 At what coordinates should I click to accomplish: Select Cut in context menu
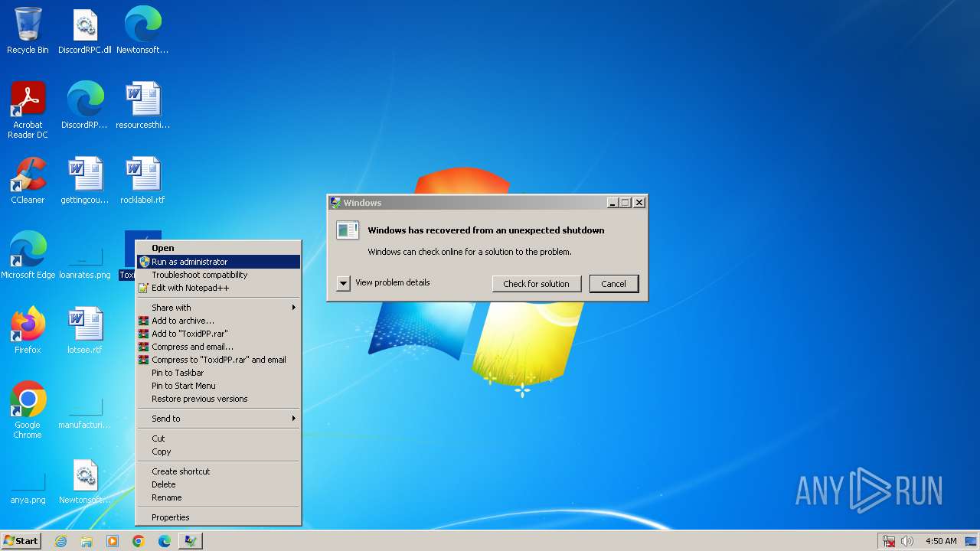218,439
